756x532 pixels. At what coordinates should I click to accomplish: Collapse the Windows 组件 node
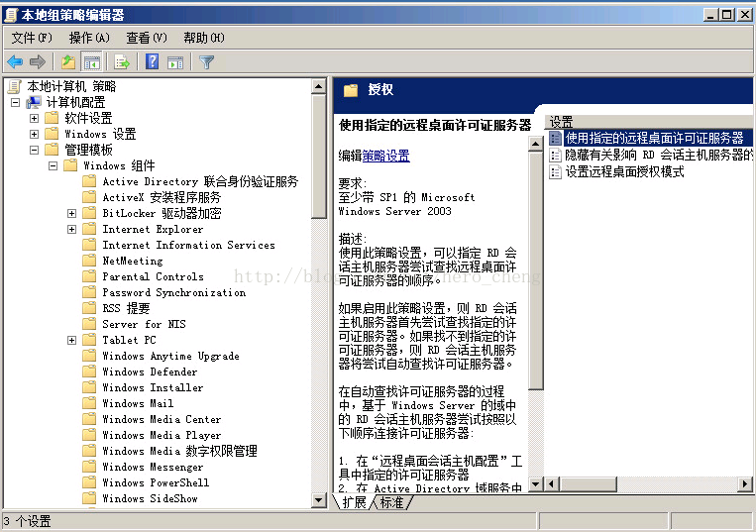click(x=54, y=165)
